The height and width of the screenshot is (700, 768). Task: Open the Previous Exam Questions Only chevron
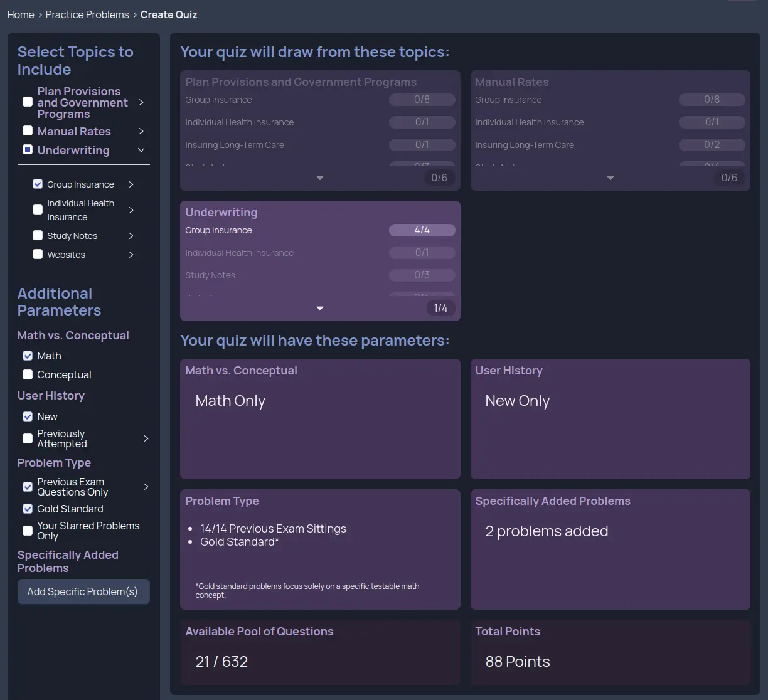pyautogui.click(x=146, y=486)
